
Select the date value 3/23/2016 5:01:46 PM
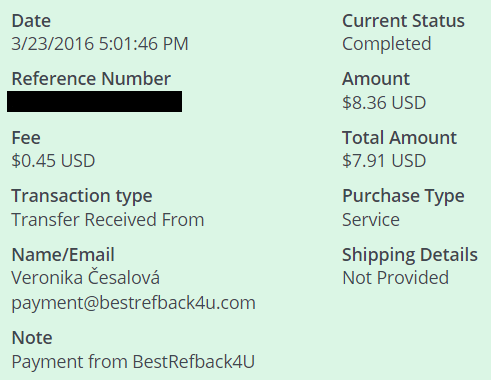coord(100,44)
